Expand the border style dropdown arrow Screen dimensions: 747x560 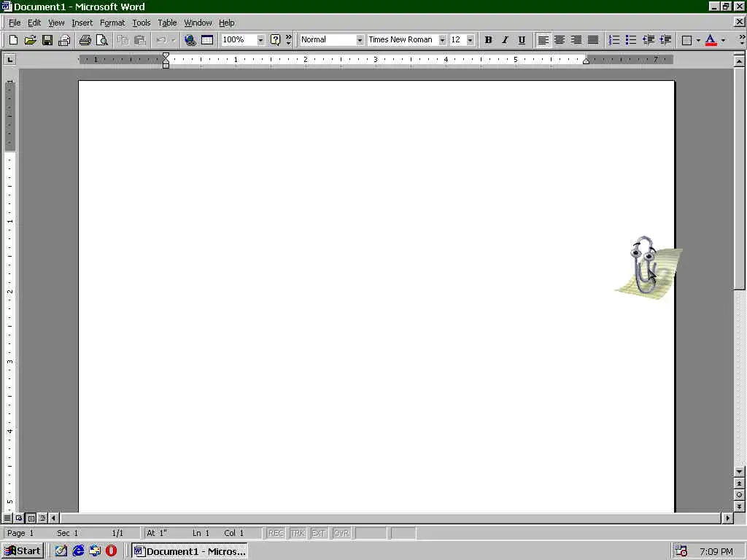coord(698,40)
